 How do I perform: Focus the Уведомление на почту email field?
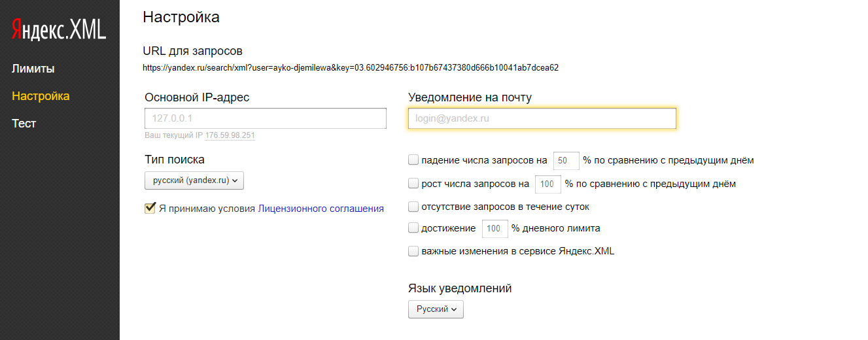click(542, 118)
